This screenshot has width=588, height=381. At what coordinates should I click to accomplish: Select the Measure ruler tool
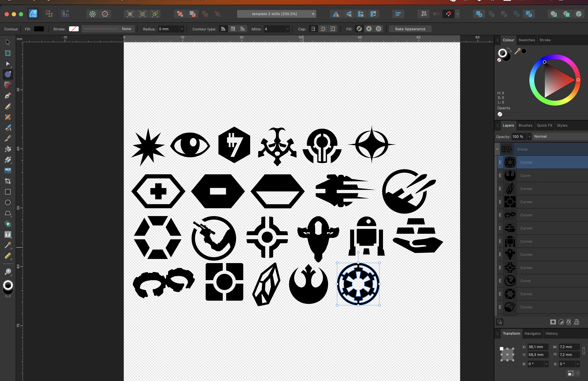[8, 256]
